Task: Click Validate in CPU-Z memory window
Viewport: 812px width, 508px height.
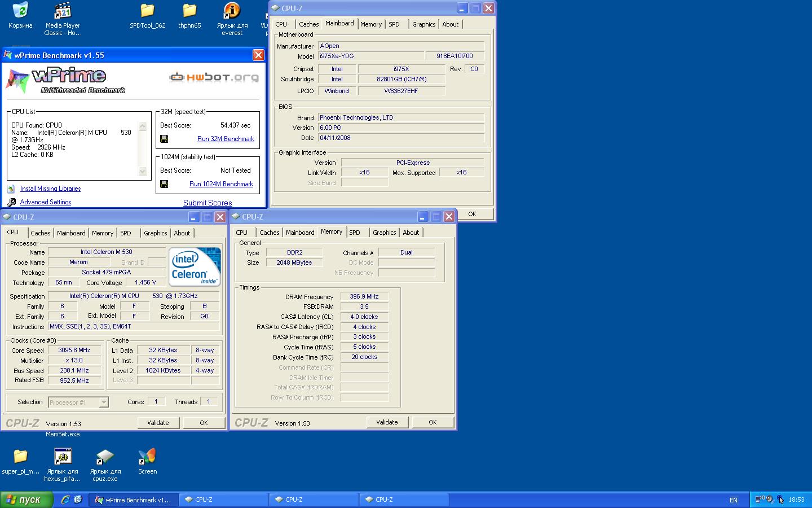Action: click(387, 422)
